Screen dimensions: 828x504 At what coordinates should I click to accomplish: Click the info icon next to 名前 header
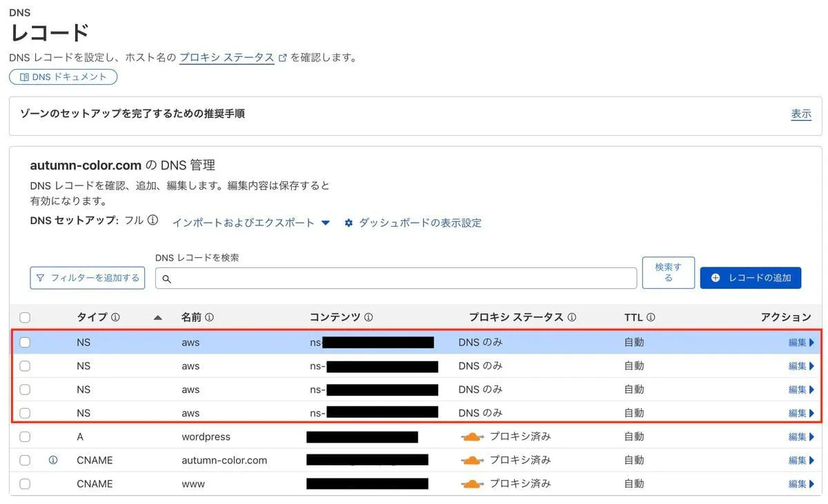[209, 317]
